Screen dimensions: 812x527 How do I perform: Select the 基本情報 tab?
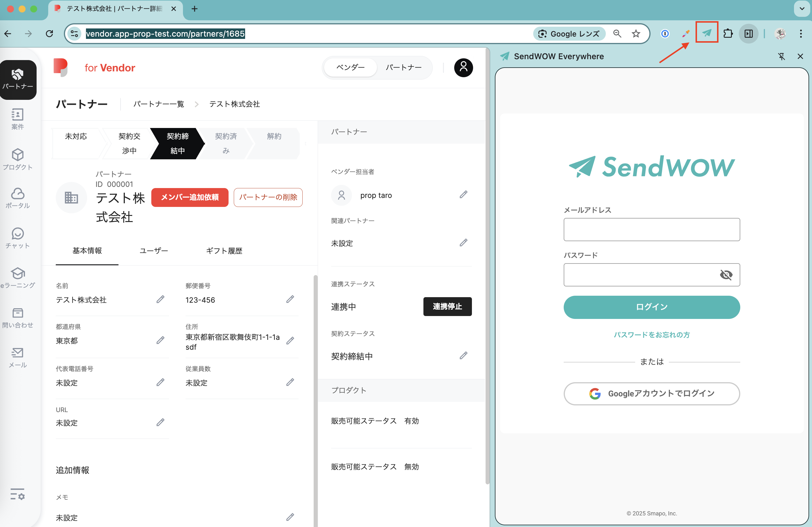(87, 250)
